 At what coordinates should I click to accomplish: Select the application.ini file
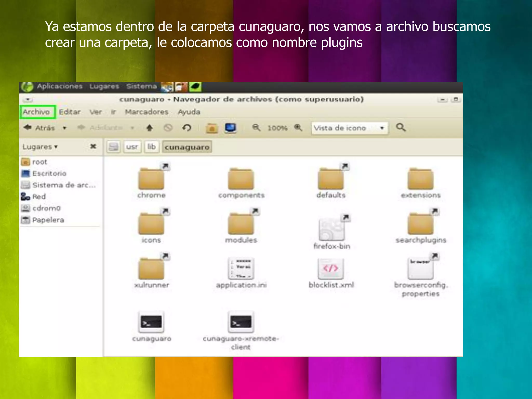click(241, 273)
